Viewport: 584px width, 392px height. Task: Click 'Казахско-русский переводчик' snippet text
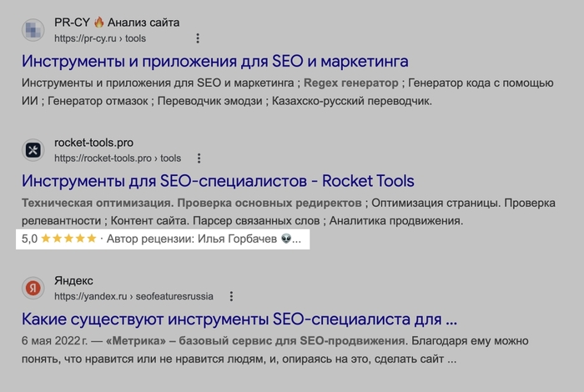click(x=351, y=101)
